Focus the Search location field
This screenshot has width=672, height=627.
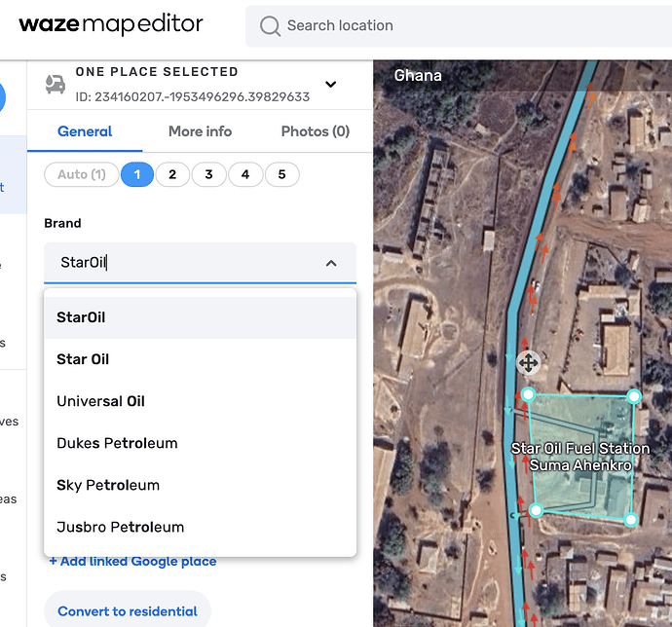click(459, 25)
